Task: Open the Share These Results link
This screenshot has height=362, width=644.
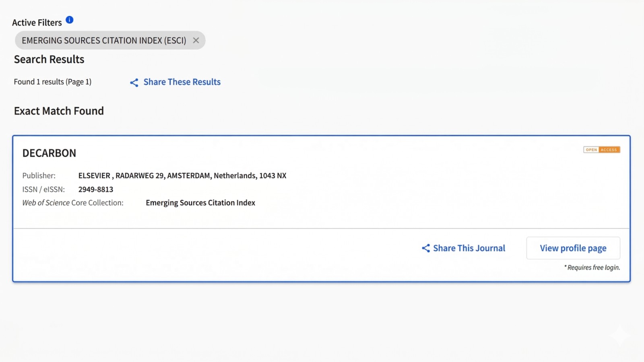Action: [x=182, y=82]
